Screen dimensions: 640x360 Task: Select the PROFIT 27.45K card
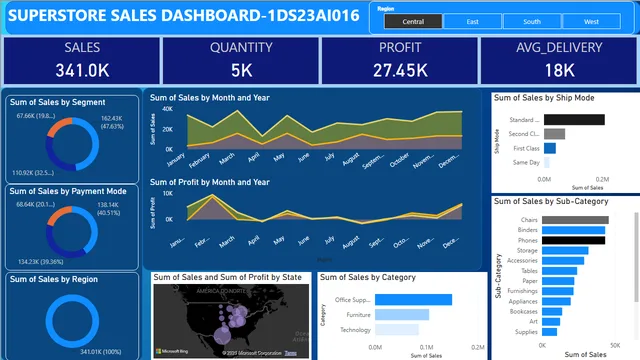[x=400, y=60]
